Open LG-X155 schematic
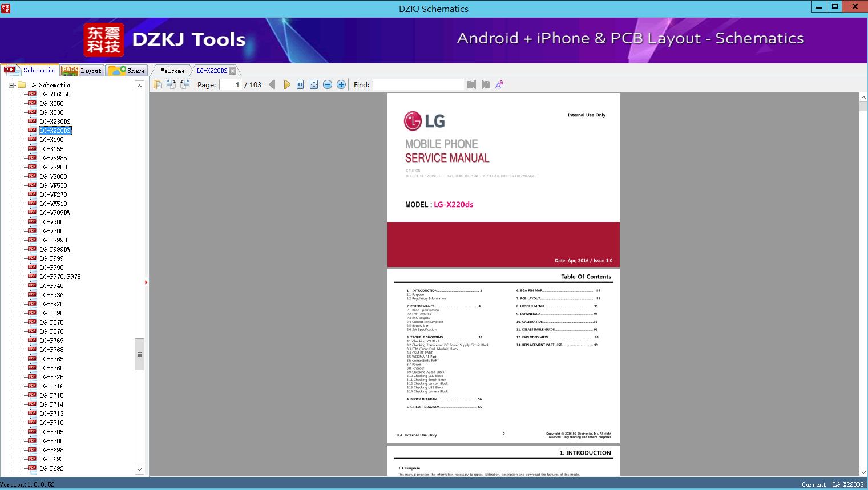This screenshot has width=868, height=490. pyautogui.click(x=51, y=149)
